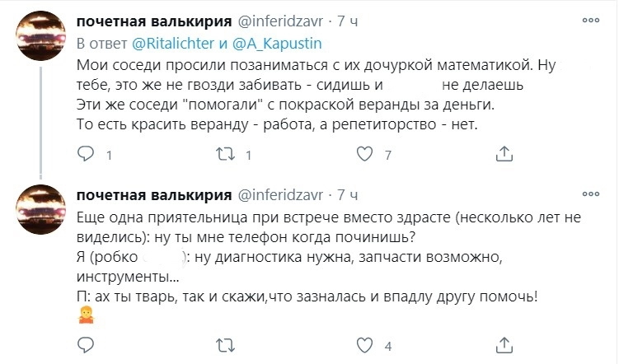
Task: Click the avatar on the math tutoring tweet
Action: click(42, 42)
